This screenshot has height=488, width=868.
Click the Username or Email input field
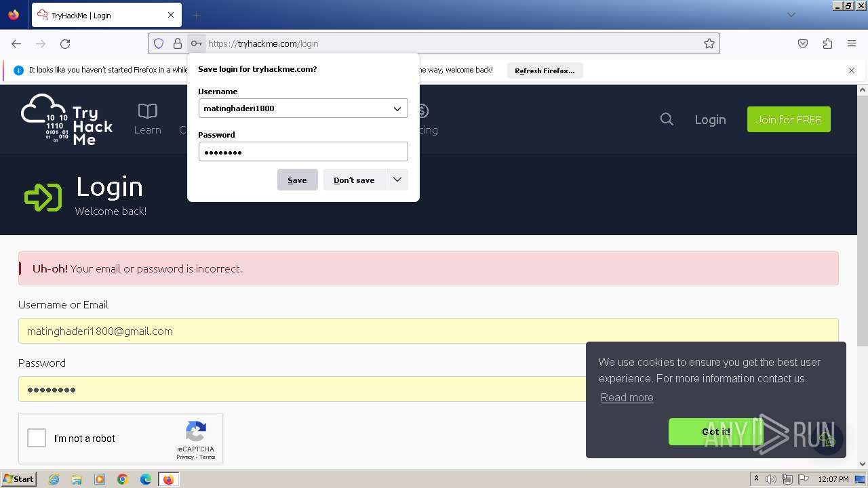pyautogui.click(x=429, y=331)
